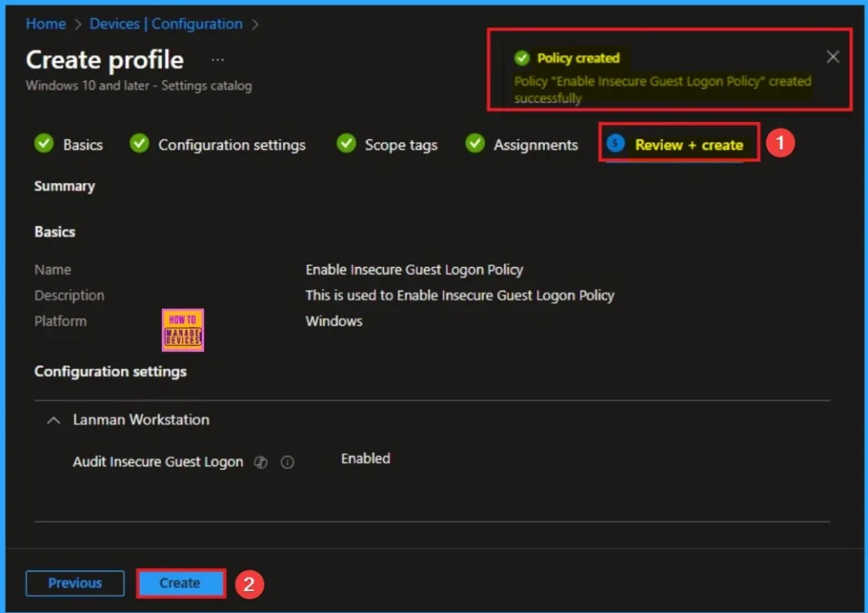Collapse the Lanman Workstation section

point(53,420)
